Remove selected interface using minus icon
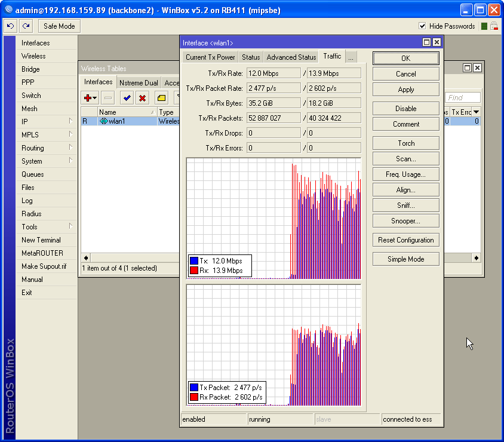504x442 pixels. [x=108, y=98]
